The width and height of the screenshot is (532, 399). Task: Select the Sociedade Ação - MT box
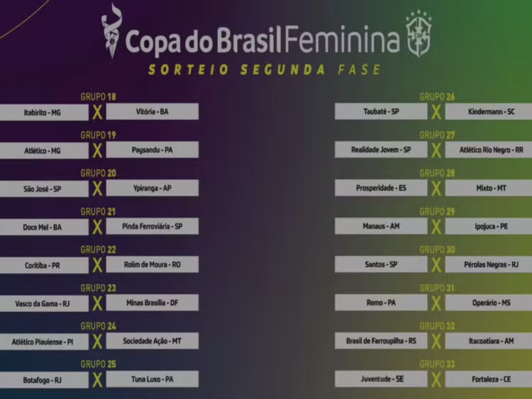pyautogui.click(x=152, y=341)
